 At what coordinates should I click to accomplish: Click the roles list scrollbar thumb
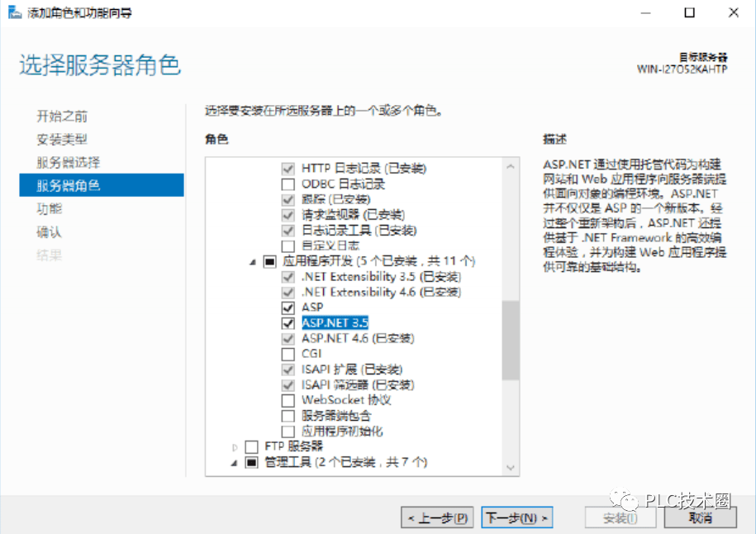511,340
